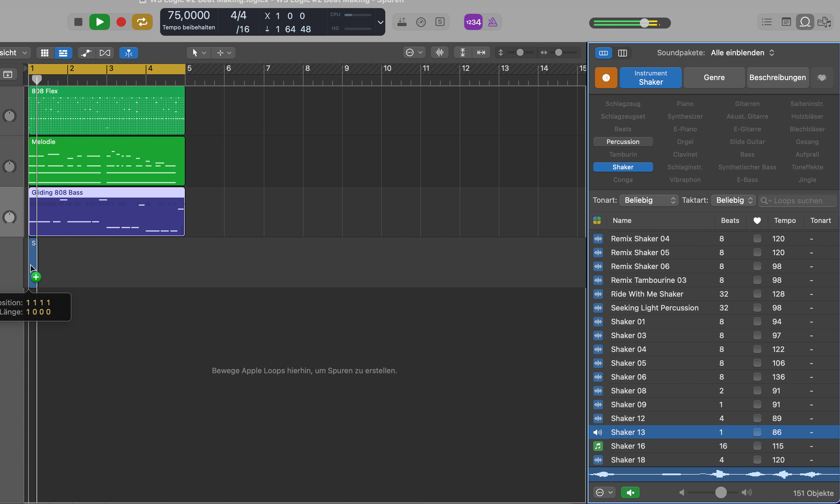Click the Replace mode icon
Image resolution: width=840 pixels, height=504 pixels.
point(402,22)
